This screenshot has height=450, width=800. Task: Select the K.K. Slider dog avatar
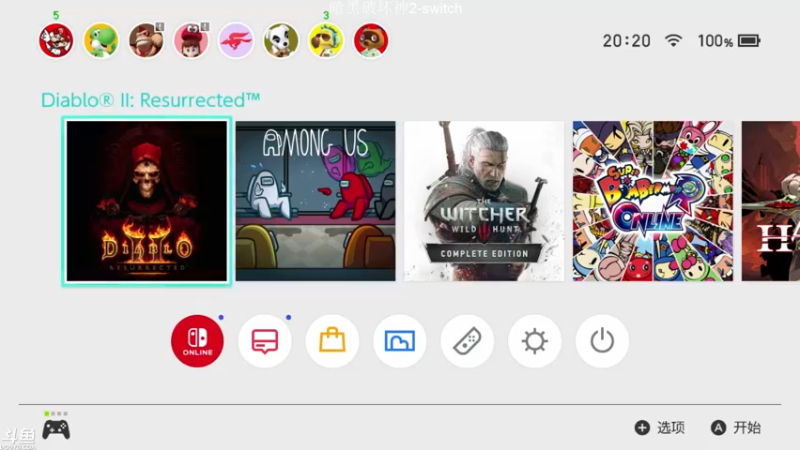point(281,40)
